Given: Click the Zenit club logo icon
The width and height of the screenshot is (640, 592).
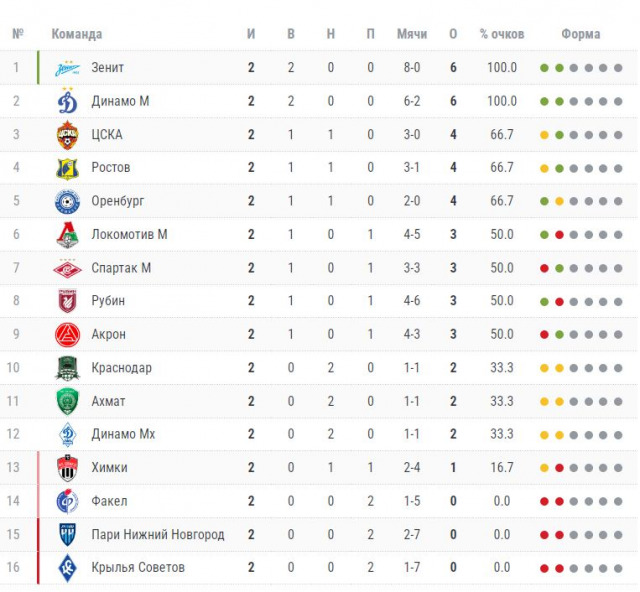Looking at the screenshot, I should pos(67,68).
